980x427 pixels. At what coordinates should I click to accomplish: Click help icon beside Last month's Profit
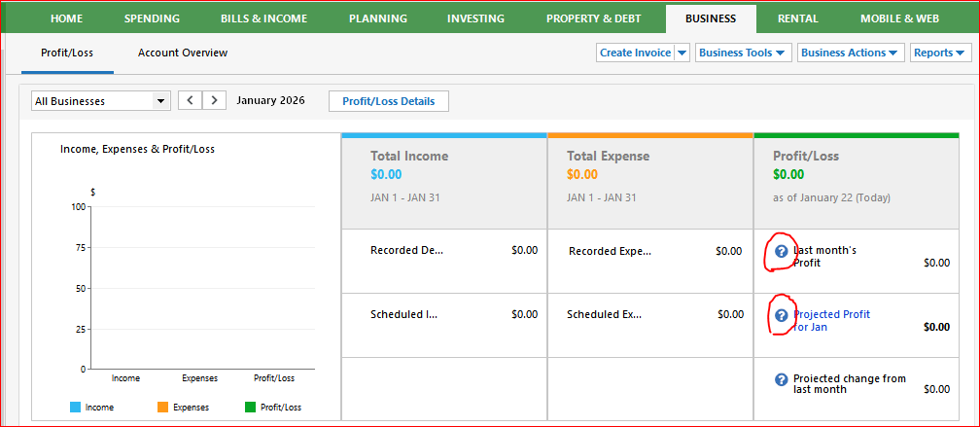pyautogui.click(x=781, y=251)
